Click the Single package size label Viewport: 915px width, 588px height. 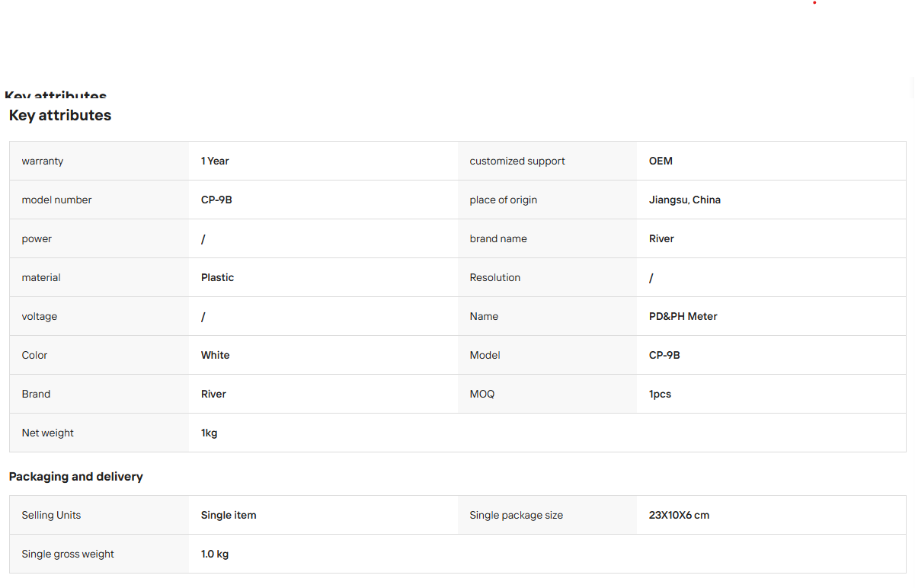517,515
